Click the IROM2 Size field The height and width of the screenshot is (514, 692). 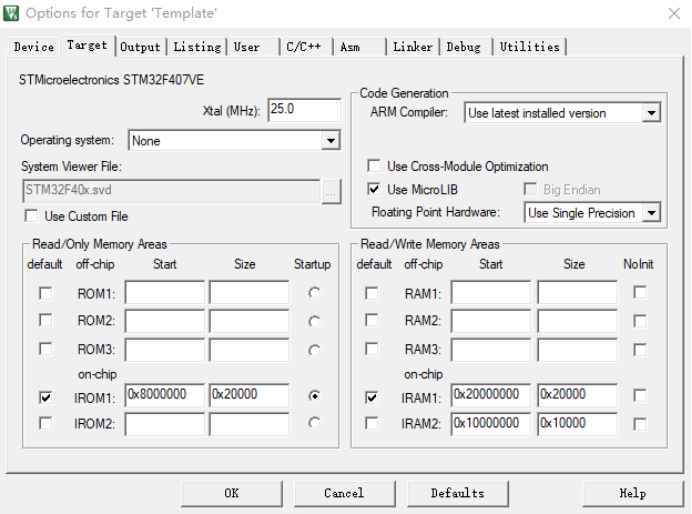point(249,424)
